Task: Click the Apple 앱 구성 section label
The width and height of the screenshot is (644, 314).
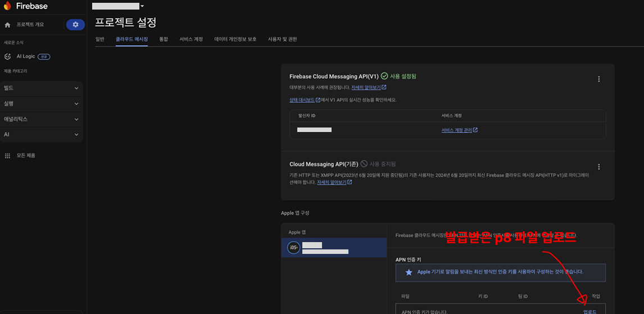Action: [295, 213]
